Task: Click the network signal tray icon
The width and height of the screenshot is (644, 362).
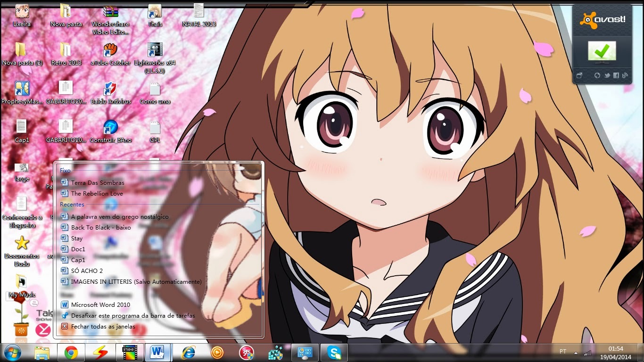Action: click(x=587, y=353)
